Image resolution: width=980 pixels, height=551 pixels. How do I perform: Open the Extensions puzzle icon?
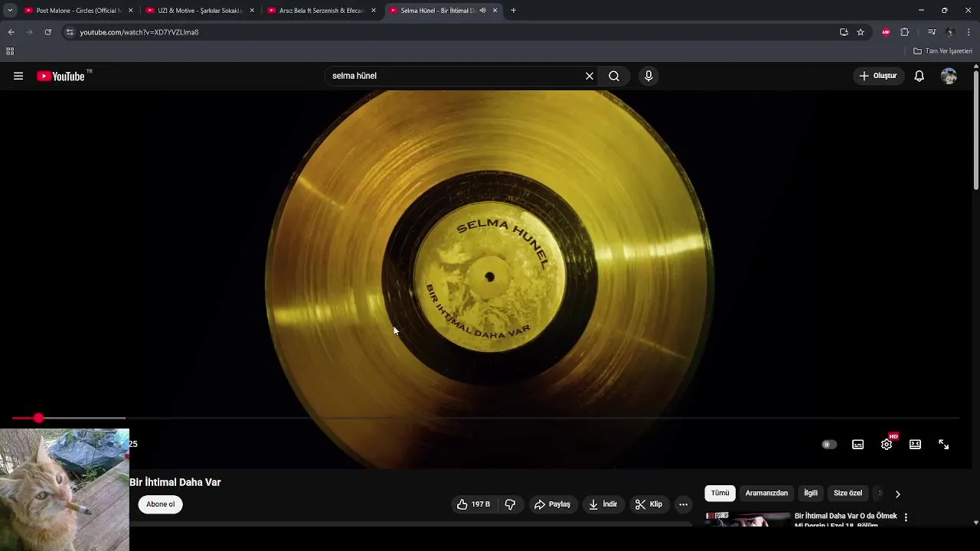904,32
